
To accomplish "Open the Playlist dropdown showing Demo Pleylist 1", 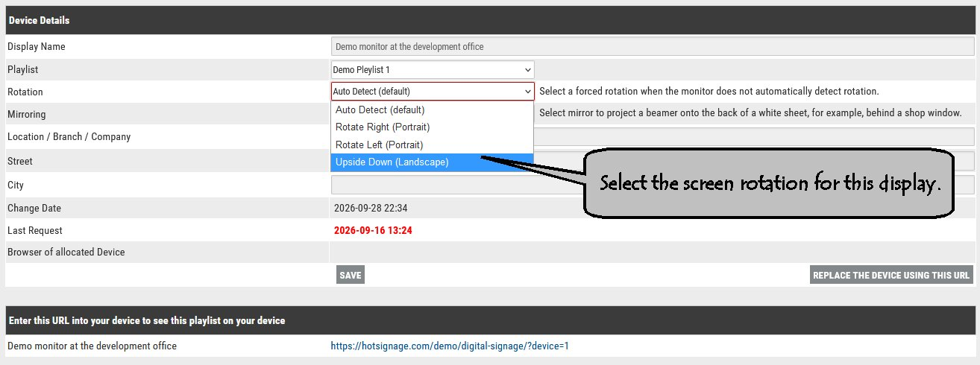I will click(433, 70).
